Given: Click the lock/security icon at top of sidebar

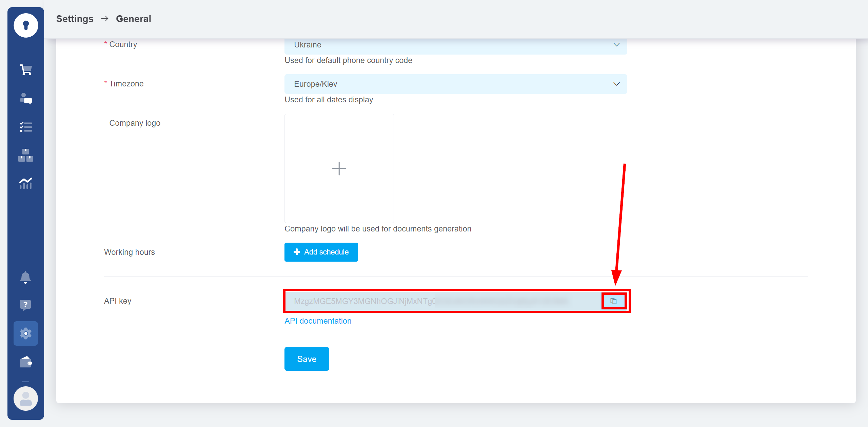Looking at the screenshot, I should pos(26,26).
